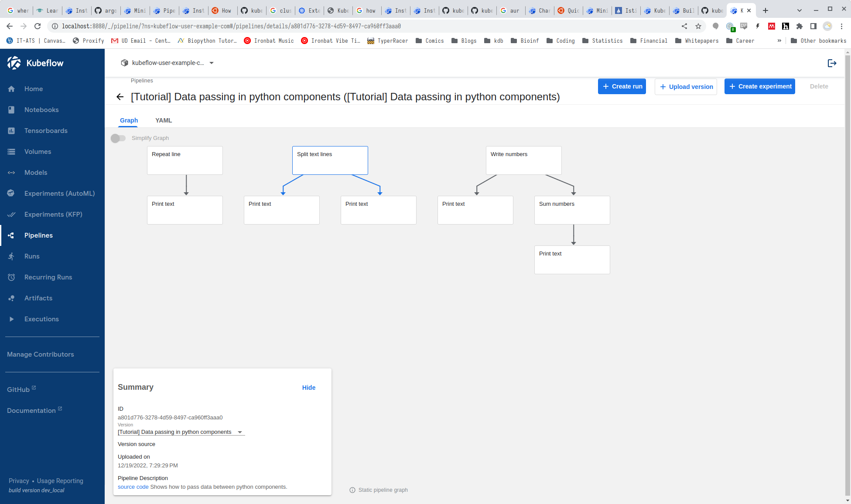Screen dimensions: 851x504
Task: Click the Pipelines sidebar icon
Action: [x=11, y=235]
